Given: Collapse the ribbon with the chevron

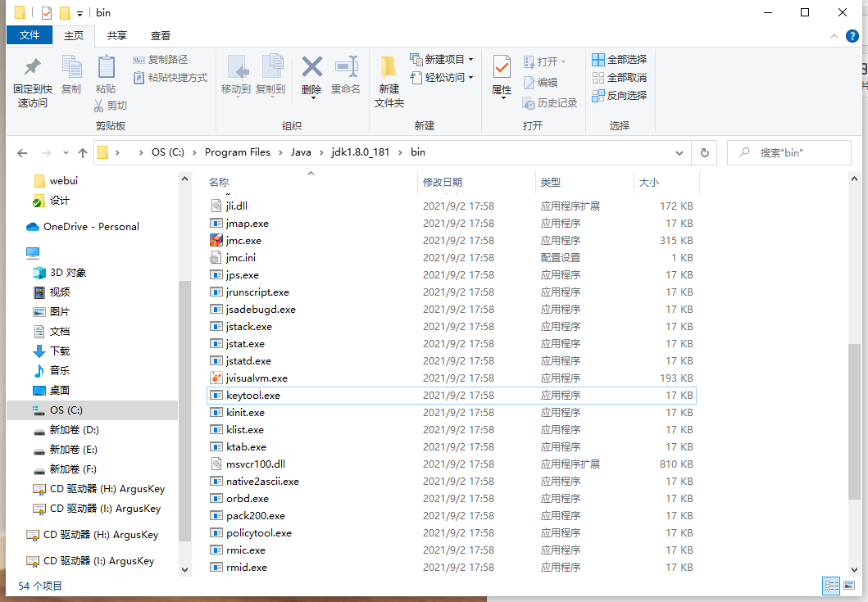Looking at the screenshot, I should (834, 36).
